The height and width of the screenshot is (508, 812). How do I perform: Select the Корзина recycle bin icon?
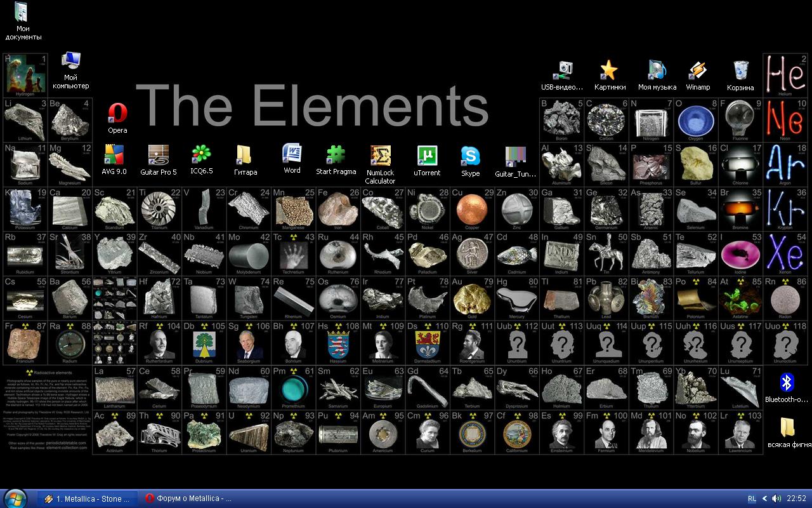coord(740,70)
